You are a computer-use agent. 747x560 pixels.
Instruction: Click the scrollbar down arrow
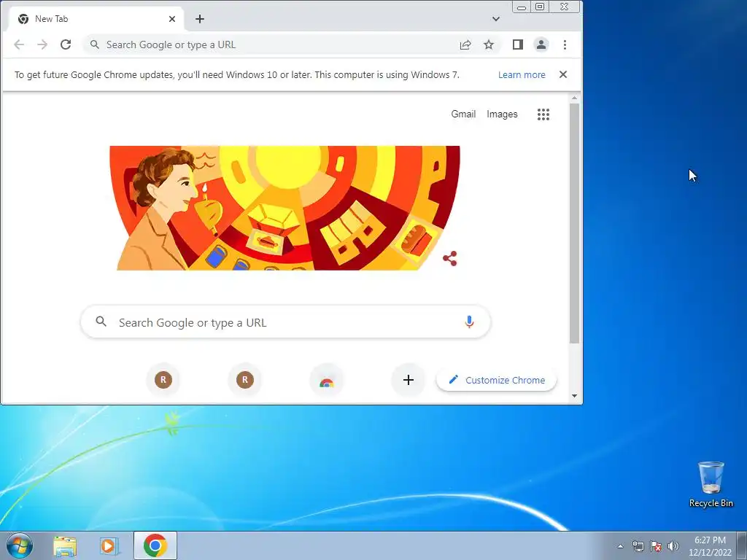click(575, 396)
